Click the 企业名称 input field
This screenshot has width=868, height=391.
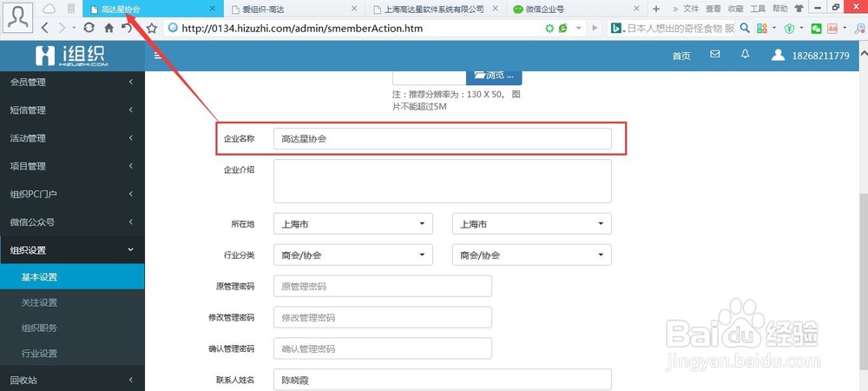click(443, 139)
